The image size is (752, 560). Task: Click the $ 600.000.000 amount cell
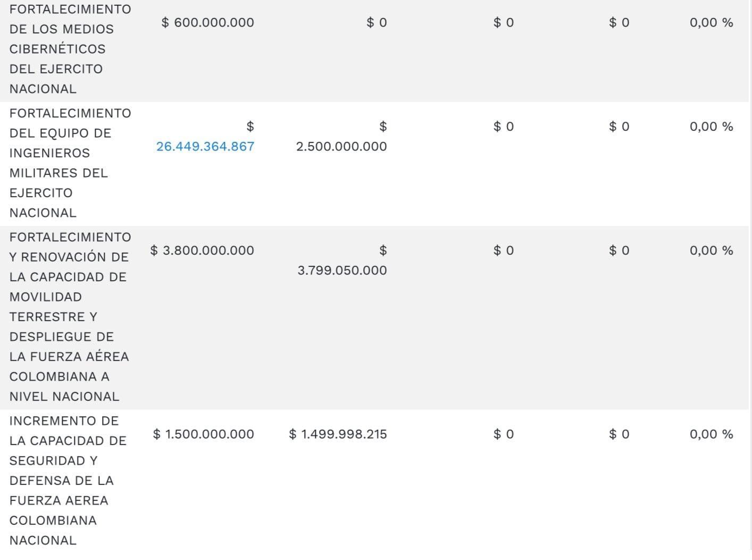tap(208, 22)
